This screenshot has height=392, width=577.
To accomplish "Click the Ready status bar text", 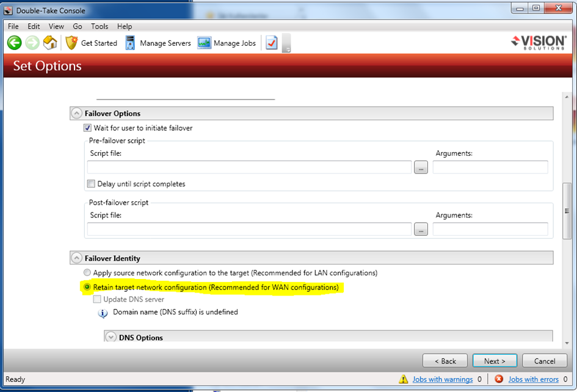I will 15,379.
